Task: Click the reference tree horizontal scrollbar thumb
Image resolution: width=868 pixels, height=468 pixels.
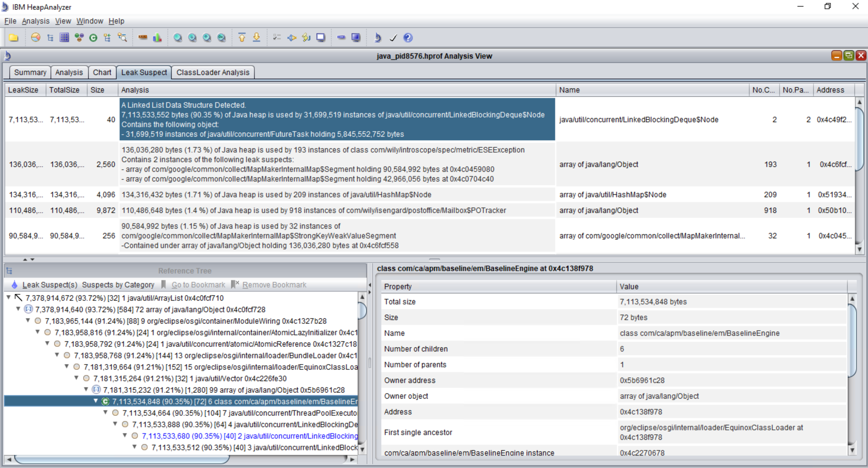Action: click(x=121, y=459)
